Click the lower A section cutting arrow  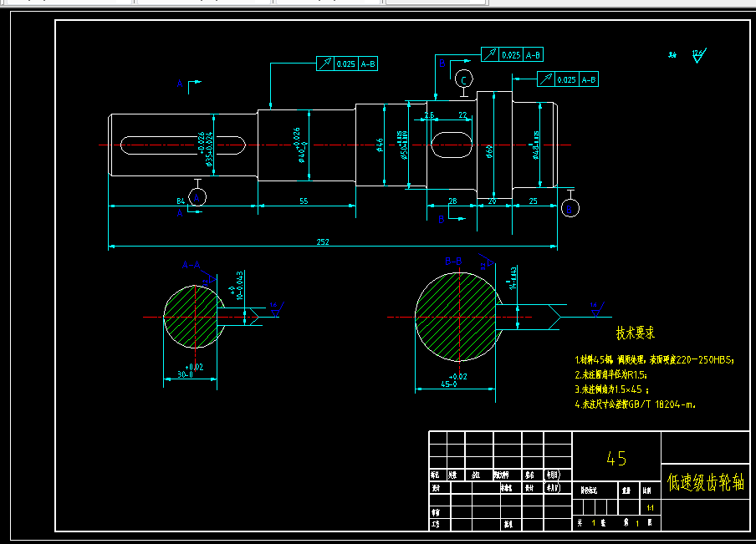pos(194,210)
